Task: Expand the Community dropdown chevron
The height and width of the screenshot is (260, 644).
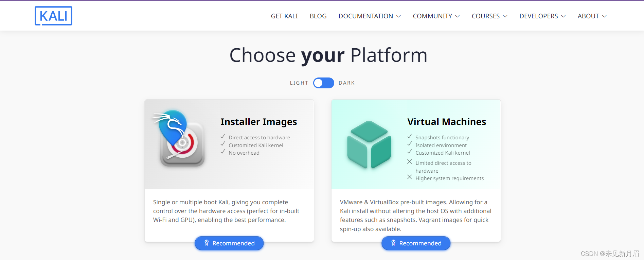Action: (x=457, y=16)
